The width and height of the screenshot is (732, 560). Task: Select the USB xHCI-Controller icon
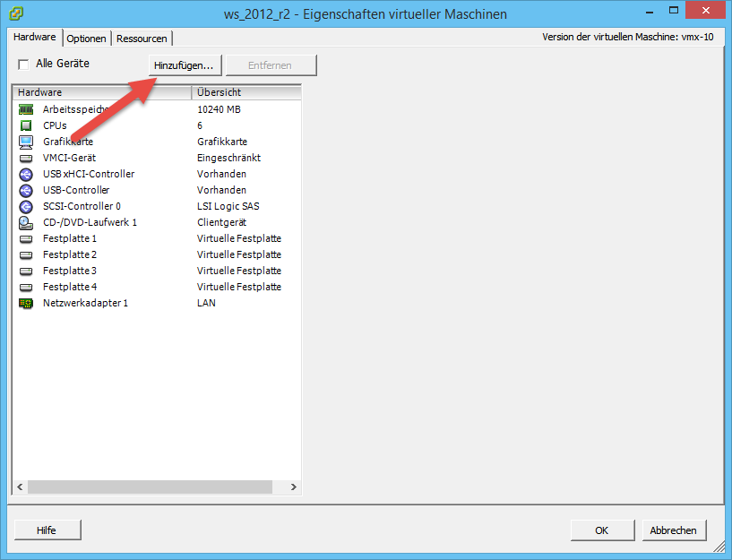26,174
